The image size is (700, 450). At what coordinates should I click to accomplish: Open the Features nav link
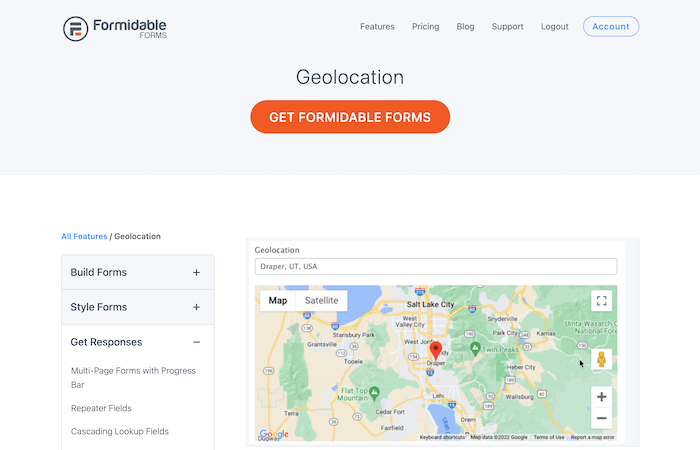click(377, 27)
